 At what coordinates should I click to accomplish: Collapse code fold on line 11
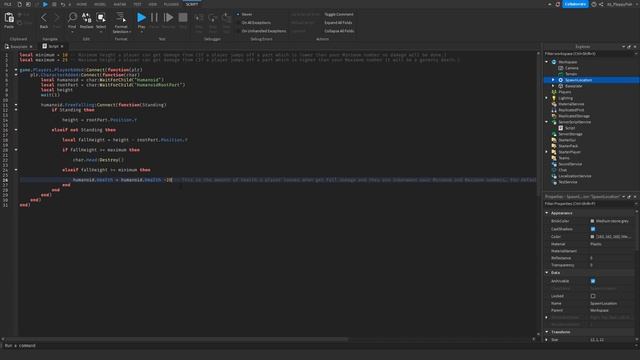click(16, 105)
